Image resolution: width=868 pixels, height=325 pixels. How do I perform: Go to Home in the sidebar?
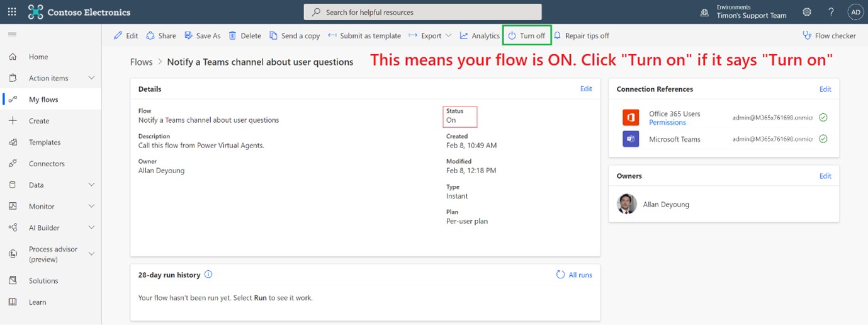[51, 57]
